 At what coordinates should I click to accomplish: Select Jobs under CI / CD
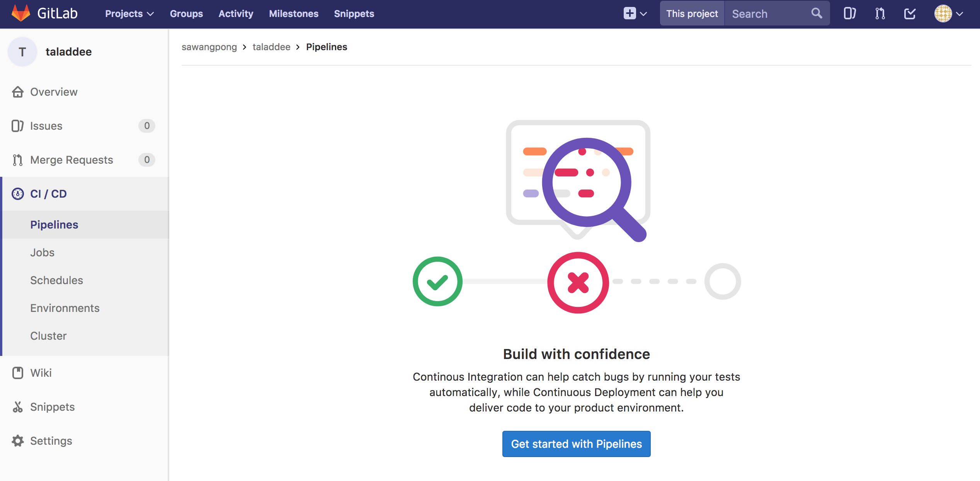click(x=43, y=252)
